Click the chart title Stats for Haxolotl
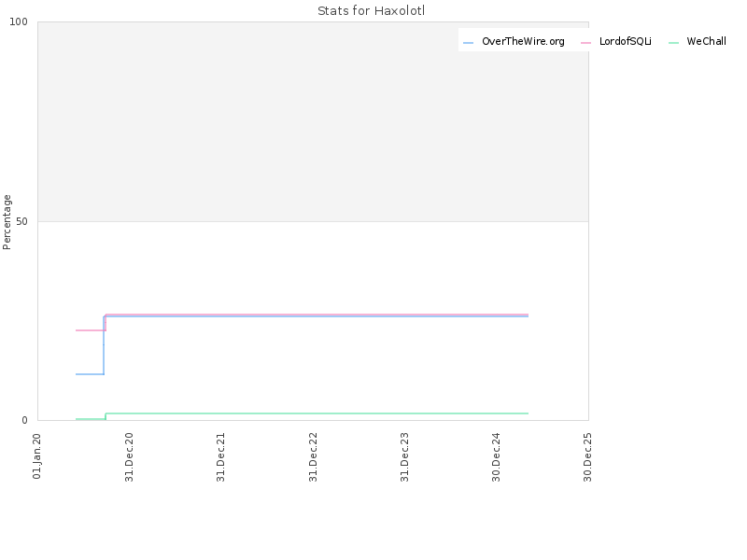The height and width of the screenshot is (560, 747). click(x=371, y=10)
